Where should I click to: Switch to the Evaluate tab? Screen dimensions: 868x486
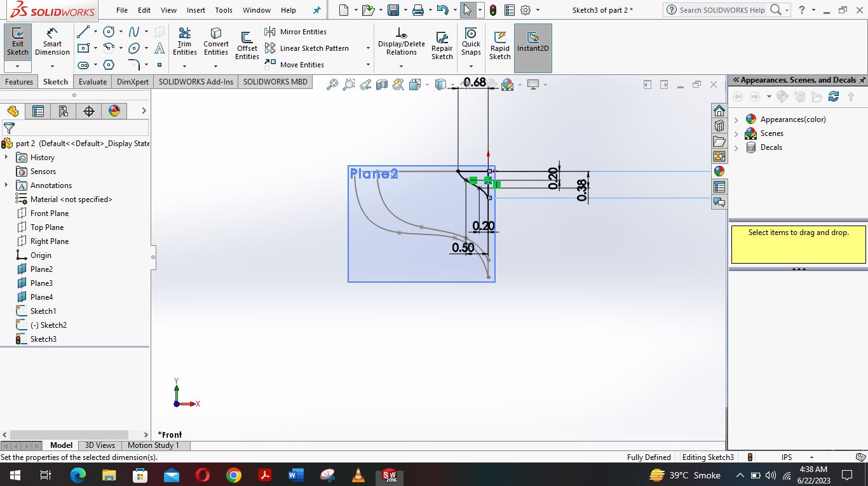(93, 82)
